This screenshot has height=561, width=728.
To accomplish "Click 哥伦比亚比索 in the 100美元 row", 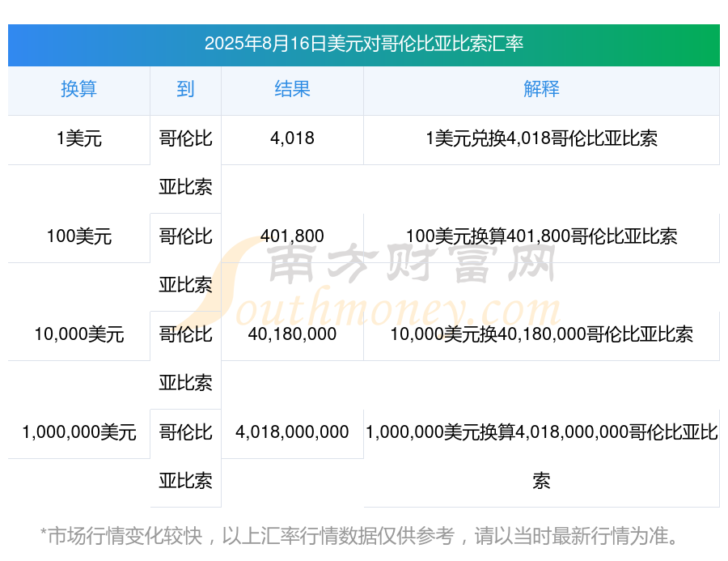I will coord(185,261).
